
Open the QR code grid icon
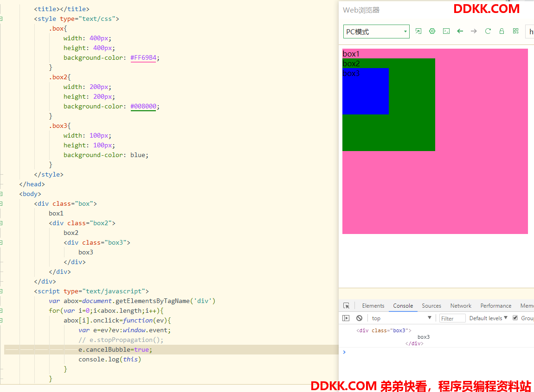tap(515, 32)
